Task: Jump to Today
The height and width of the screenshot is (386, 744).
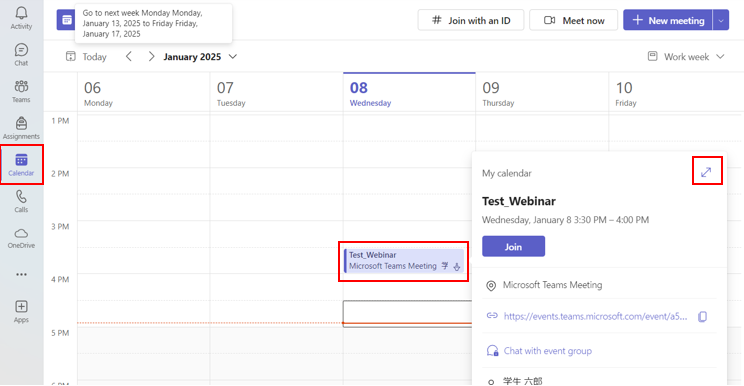Action: pyautogui.click(x=86, y=57)
